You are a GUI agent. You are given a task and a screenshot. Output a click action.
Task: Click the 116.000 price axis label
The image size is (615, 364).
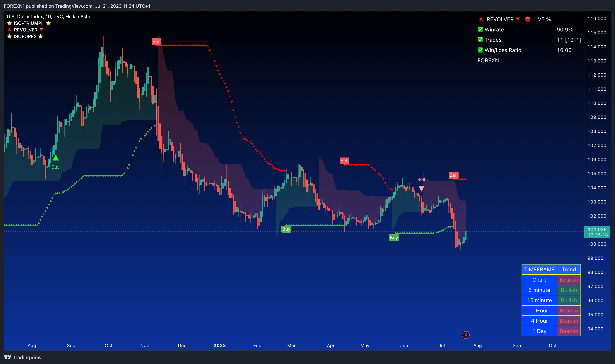597,18
